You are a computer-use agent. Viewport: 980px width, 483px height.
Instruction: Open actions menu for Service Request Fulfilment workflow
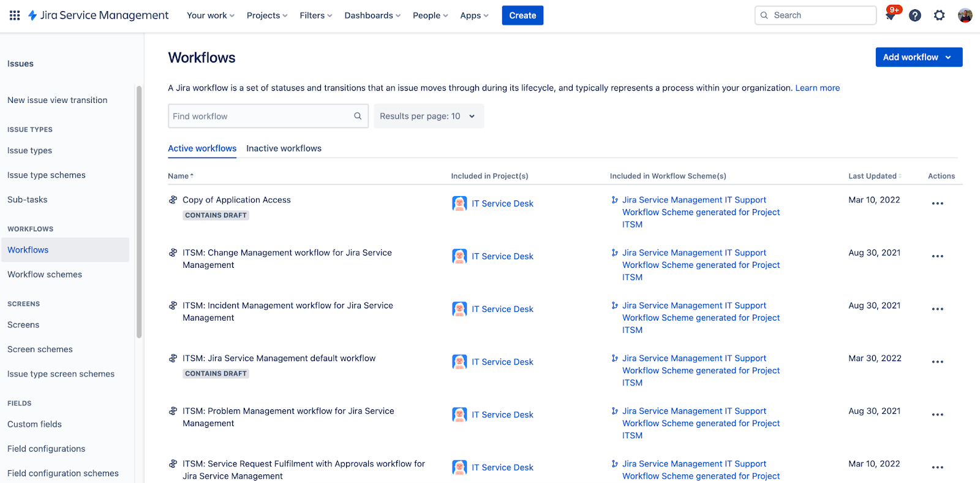pyautogui.click(x=938, y=467)
